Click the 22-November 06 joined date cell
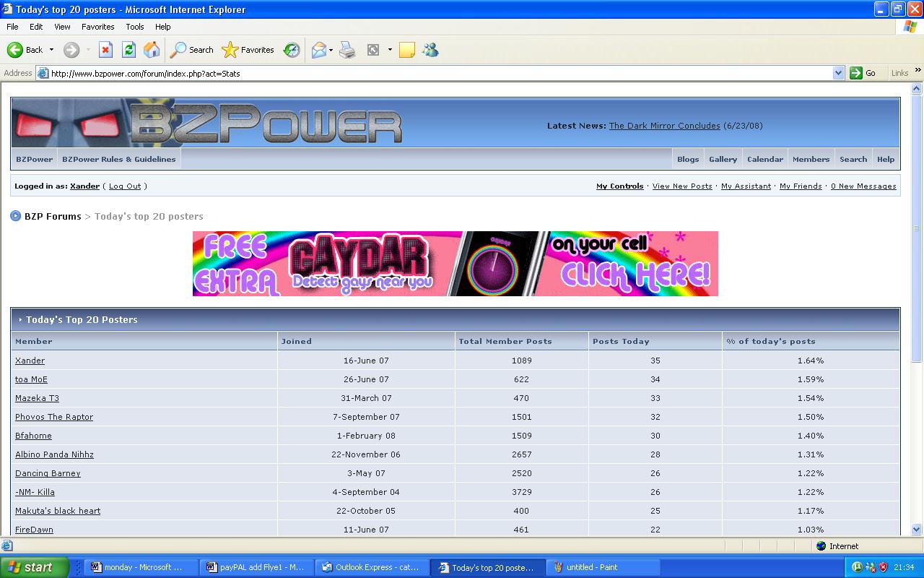The image size is (924, 578). point(366,454)
